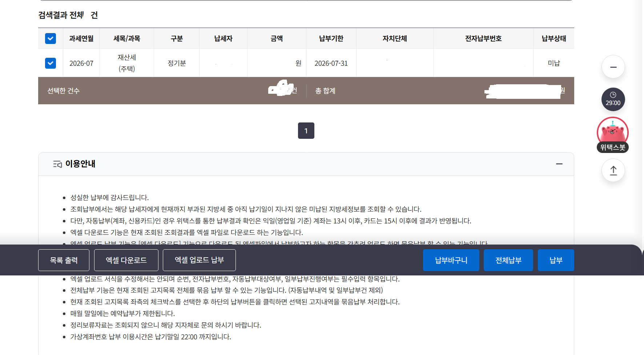
Task: Click the 납부기한 column header
Action: point(331,39)
